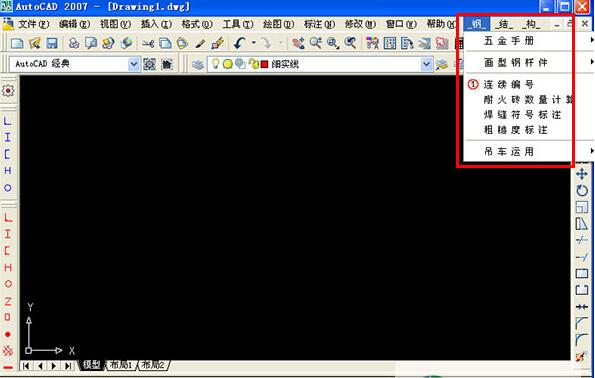Click the Save icon in the toolbar
Screen dimensions: 595x378
[52, 43]
